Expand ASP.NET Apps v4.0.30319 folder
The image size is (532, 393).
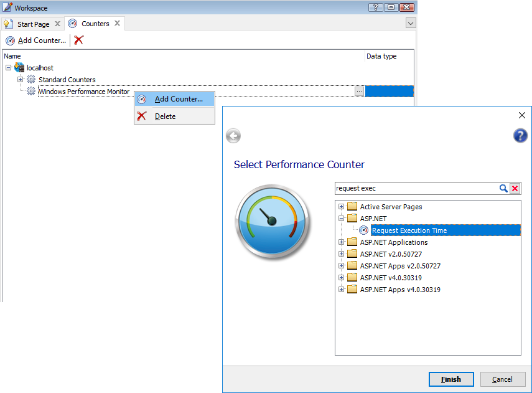coord(342,290)
